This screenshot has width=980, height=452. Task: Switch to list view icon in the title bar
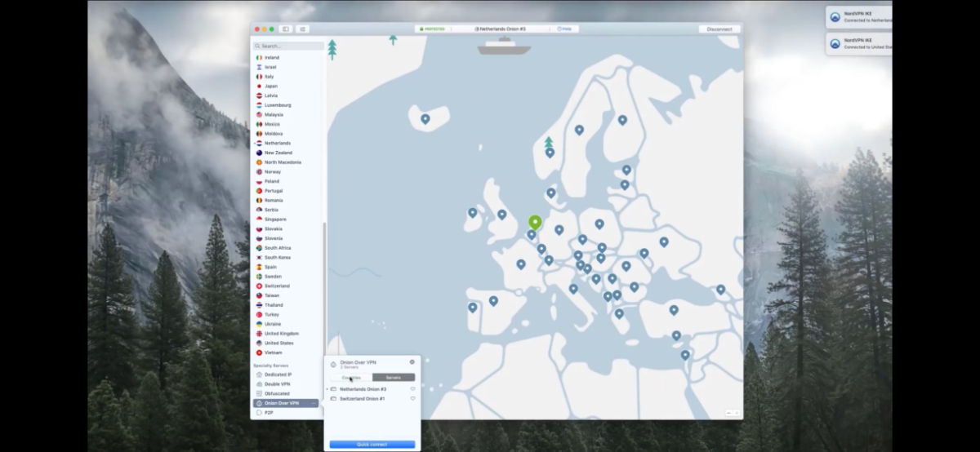(x=302, y=29)
